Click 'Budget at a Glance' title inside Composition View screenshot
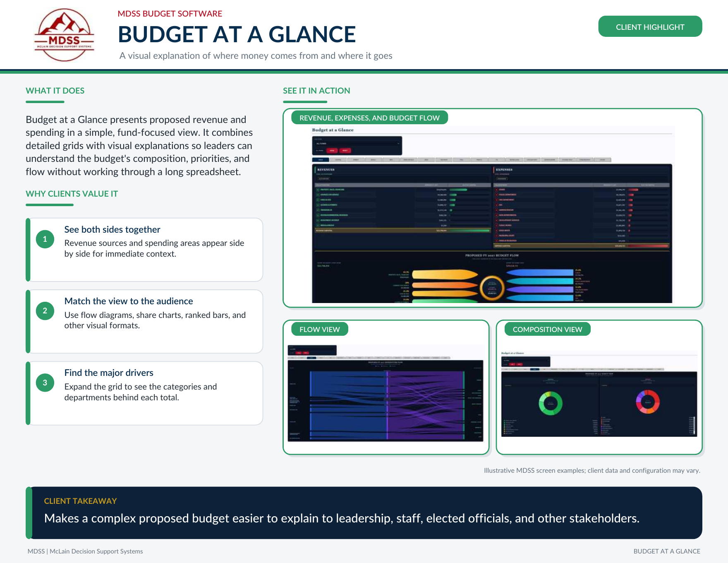This screenshot has width=728, height=563. click(x=512, y=353)
